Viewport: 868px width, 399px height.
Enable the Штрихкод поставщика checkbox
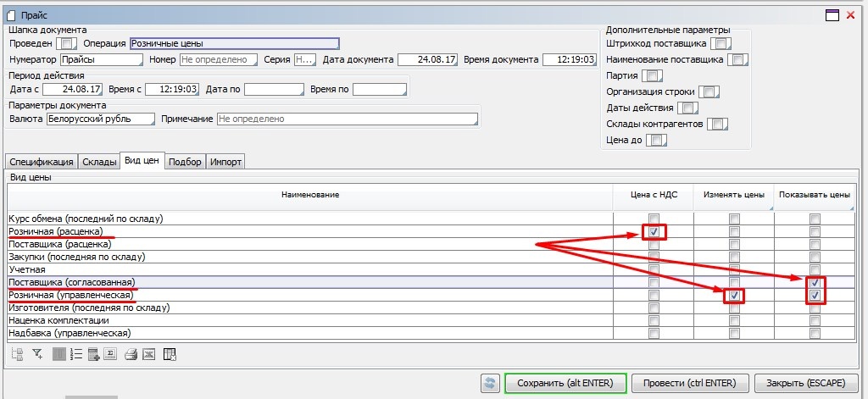[x=720, y=43]
